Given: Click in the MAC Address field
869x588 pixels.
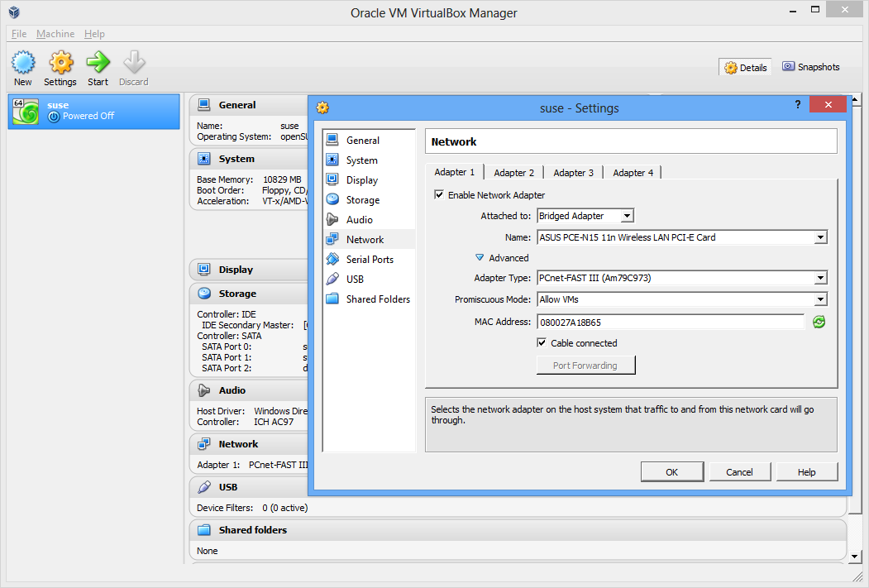Looking at the screenshot, I should [671, 322].
